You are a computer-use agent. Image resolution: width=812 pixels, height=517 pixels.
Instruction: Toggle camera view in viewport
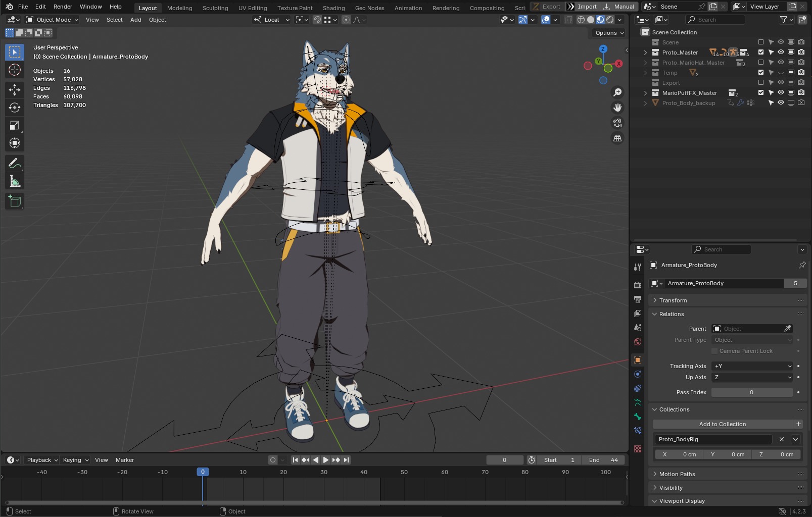[617, 123]
